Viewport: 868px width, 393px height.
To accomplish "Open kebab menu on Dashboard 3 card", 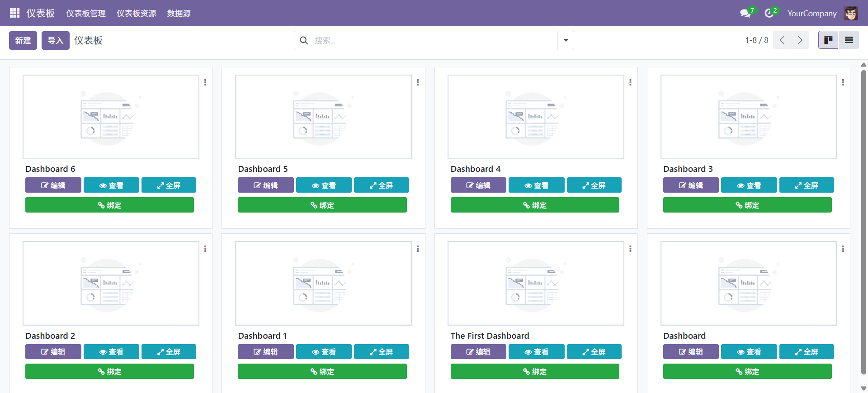I will pos(843,82).
